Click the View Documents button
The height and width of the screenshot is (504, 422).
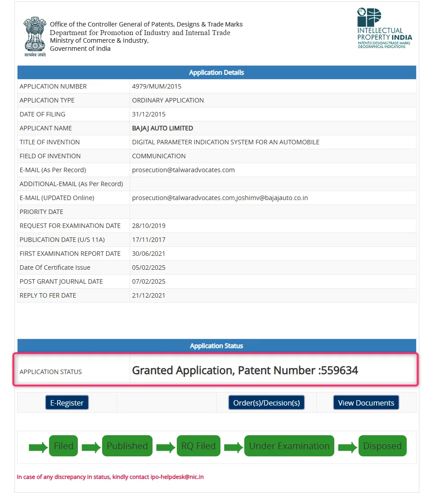[x=366, y=402]
